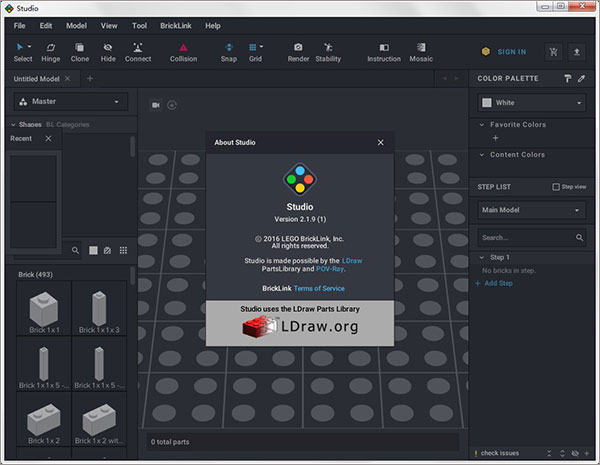This screenshot has height=465, width=600.
Task: Collapse the check issues panel arrows
Action: pyautogui.click(x=549, y=454)
